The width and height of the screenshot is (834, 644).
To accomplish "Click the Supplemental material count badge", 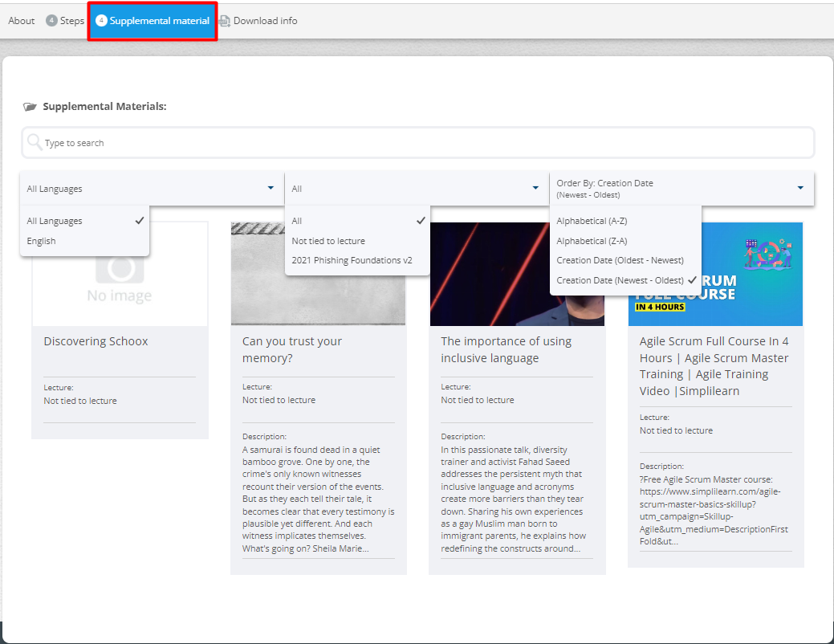I will (x=101, y=21).
